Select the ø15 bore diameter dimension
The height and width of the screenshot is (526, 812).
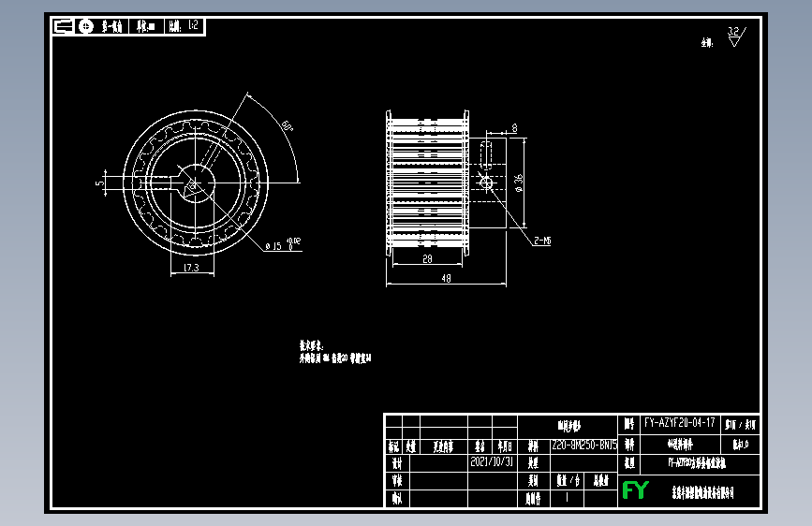pyautogui.click(x=282, y=245)
